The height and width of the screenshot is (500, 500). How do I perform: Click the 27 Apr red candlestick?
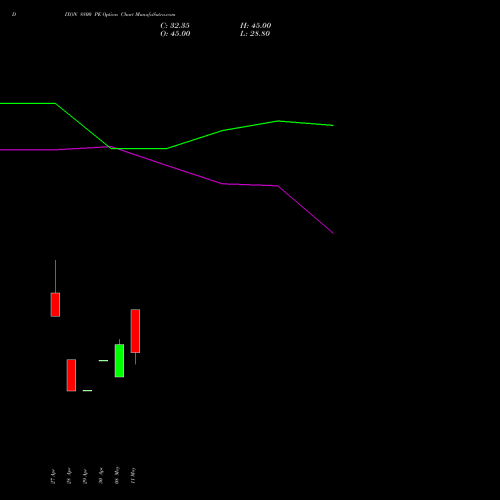click(55, 304)
